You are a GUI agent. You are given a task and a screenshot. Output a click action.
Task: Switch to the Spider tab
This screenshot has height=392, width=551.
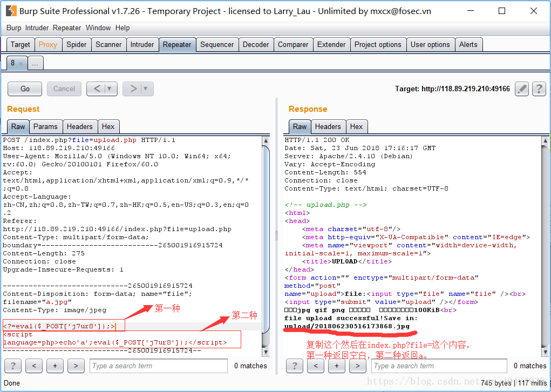tap(76, 45)
